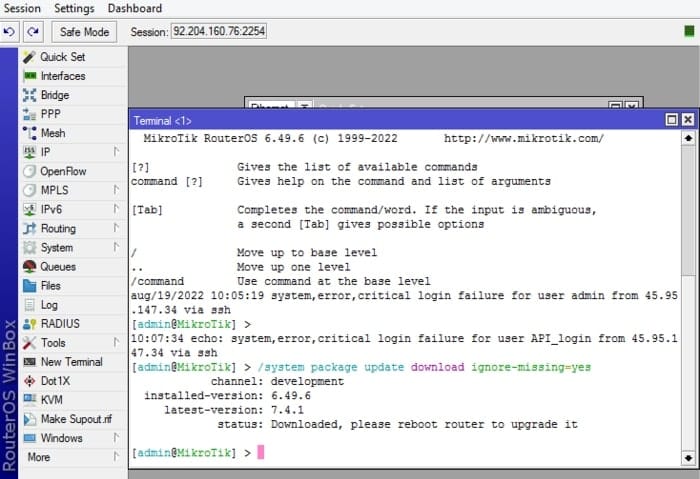Click the MPLS menu icon
The image size is (700, 479).
point(29,190)
